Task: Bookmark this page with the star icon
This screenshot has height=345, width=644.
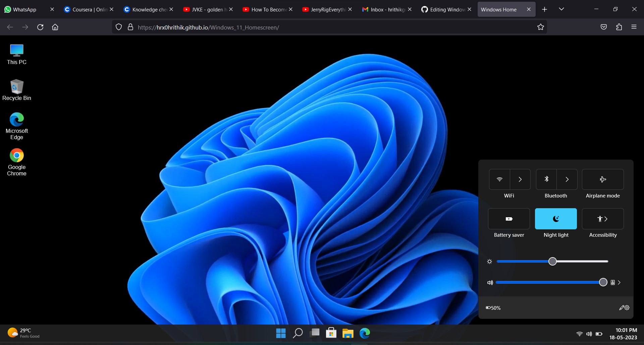Action: (540, 27)
